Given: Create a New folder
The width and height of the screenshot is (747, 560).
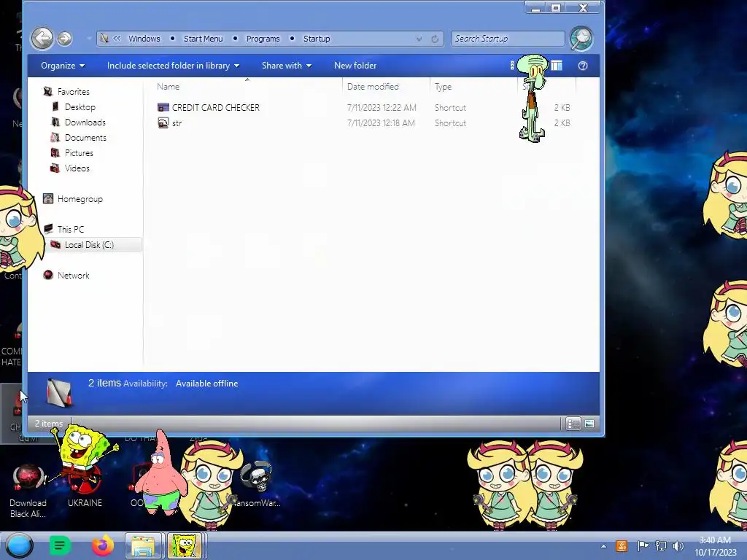Looking at the screenshot, I should click(x=355, y=66).
